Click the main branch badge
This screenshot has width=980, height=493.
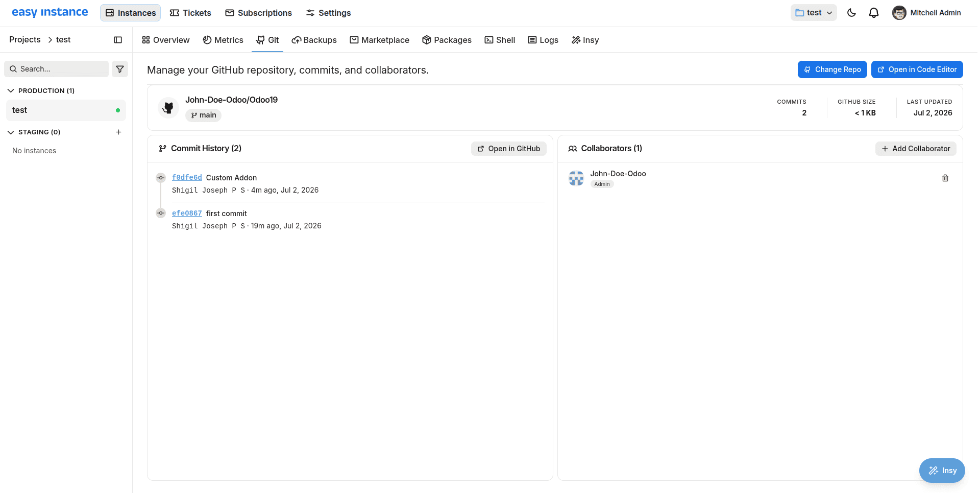click(x=203, y=115)
